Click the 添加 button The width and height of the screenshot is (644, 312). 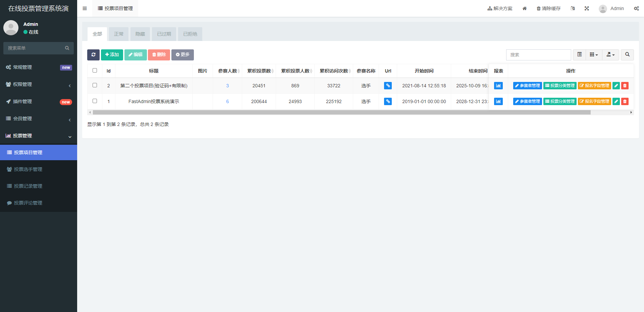pyautogui.click(x=112, y=55)
